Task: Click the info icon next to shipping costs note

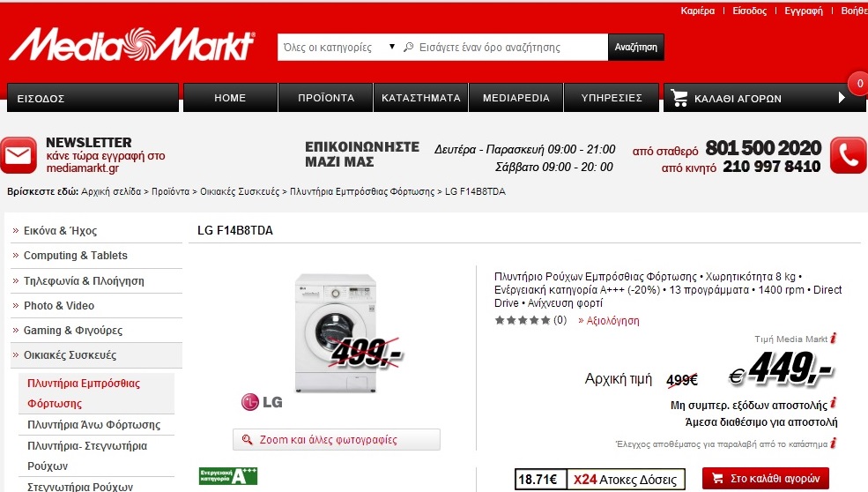Action: pyautogui.click(x=833, y=403)
